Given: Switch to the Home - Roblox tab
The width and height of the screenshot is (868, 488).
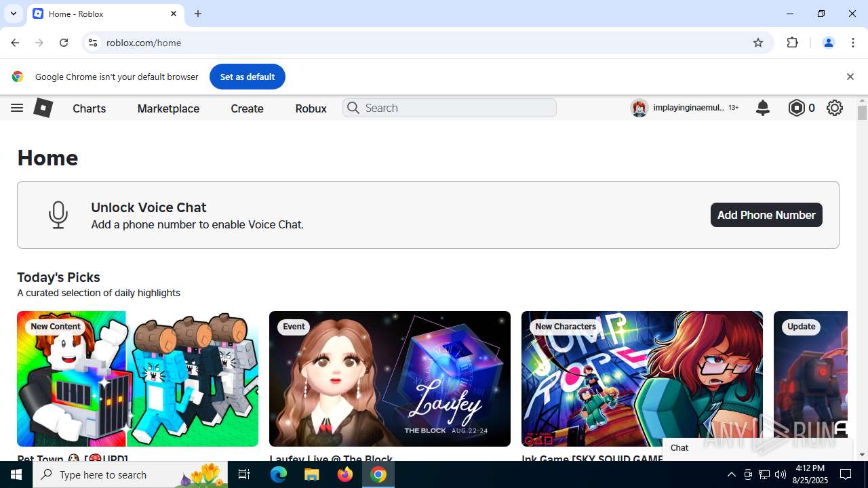Looking at the screenshot, I should (105, 14).
